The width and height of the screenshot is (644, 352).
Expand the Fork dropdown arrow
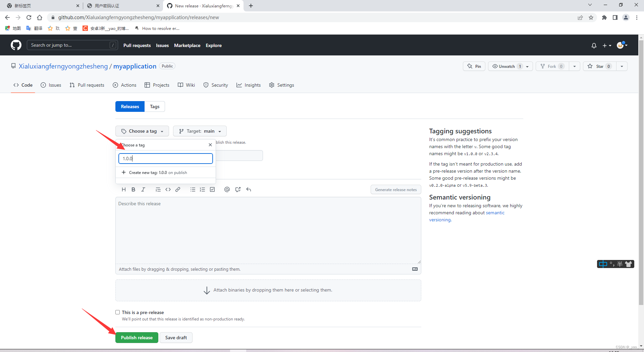575,67
